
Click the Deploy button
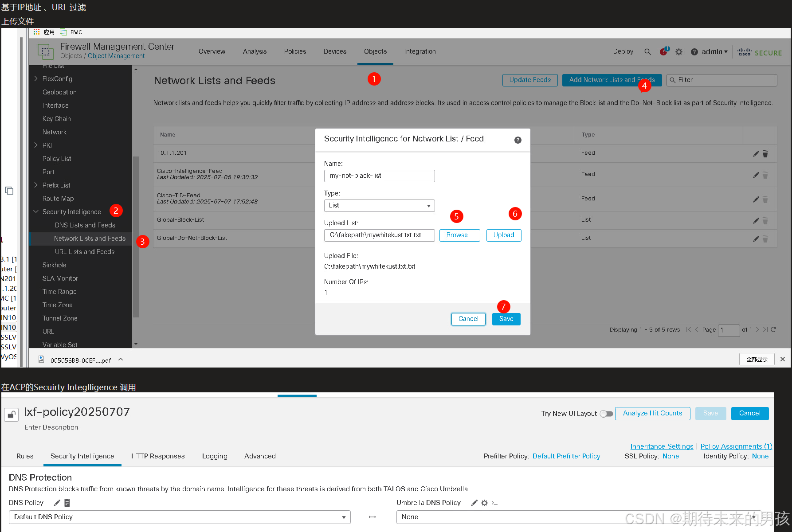(623, 51)
